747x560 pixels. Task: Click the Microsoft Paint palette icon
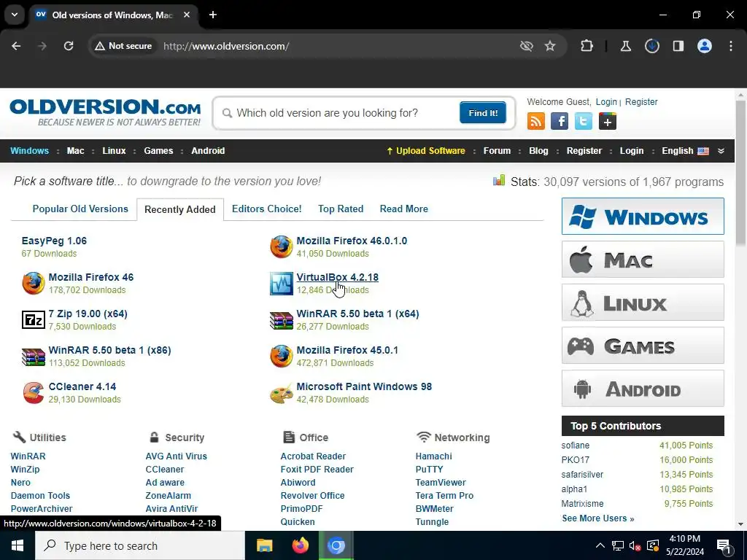point(281,393)
